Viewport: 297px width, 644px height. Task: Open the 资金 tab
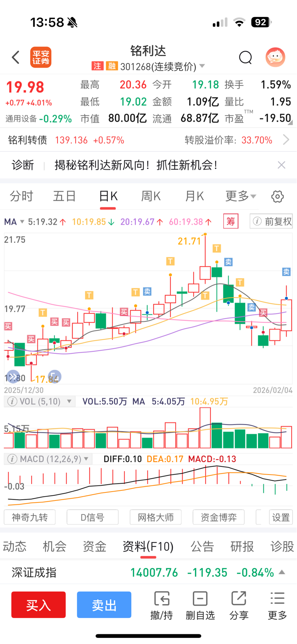pos(94,546)
